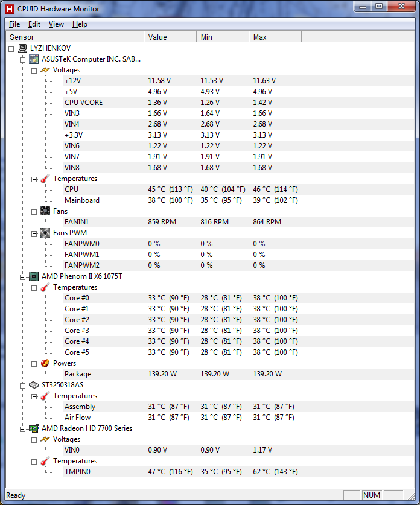Select the Core #0 temperature row
420x505 pixels.
point(239,298)
